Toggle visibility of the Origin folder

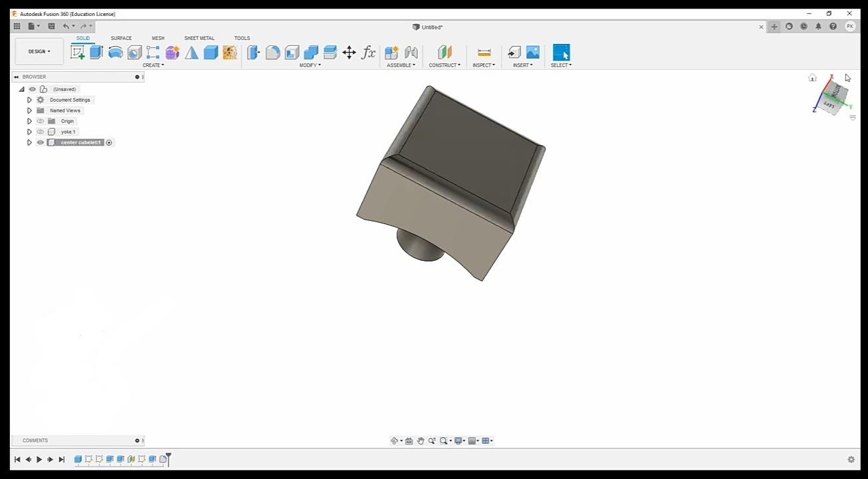point(41,121)
